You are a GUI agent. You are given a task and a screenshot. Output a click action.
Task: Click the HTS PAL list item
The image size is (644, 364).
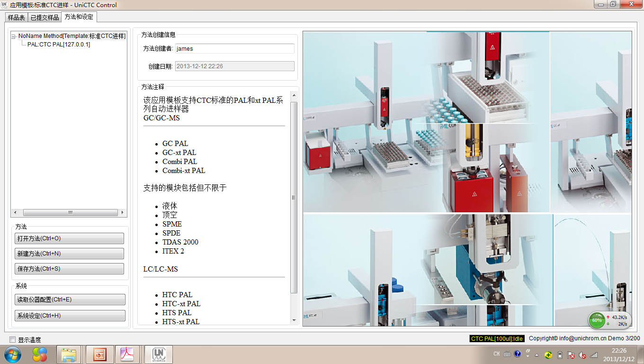click(x=177, y=312)
